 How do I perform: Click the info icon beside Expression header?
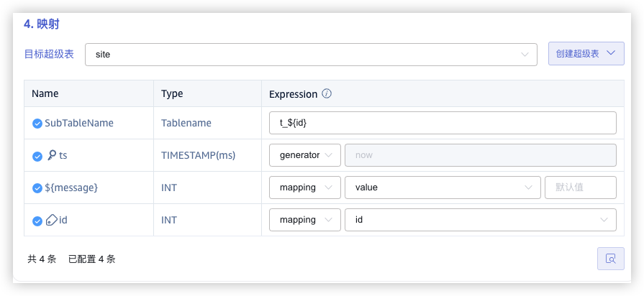click(327, 94)
